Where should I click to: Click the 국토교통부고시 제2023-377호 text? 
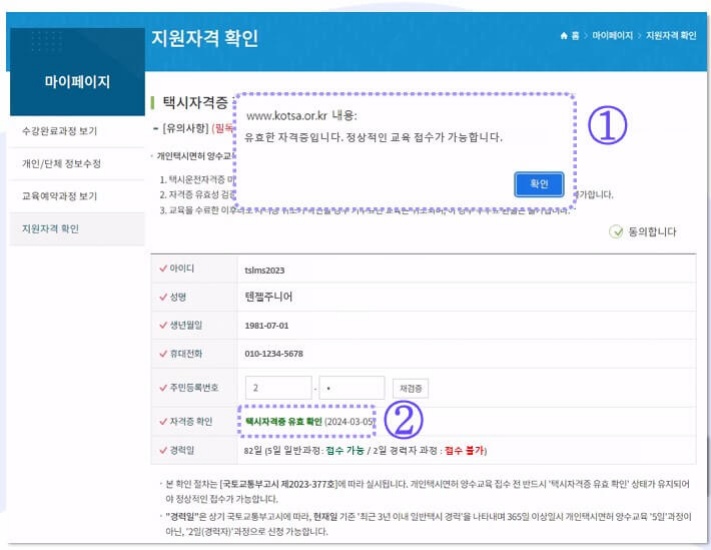pos(278,484)
